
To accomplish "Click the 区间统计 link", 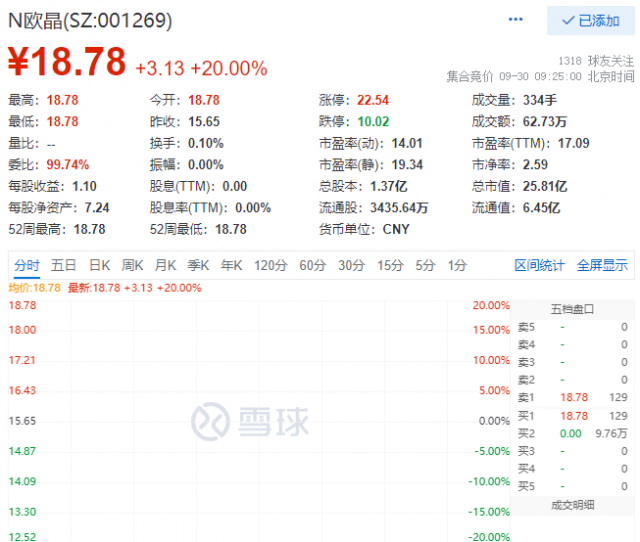I will (539, 265).
